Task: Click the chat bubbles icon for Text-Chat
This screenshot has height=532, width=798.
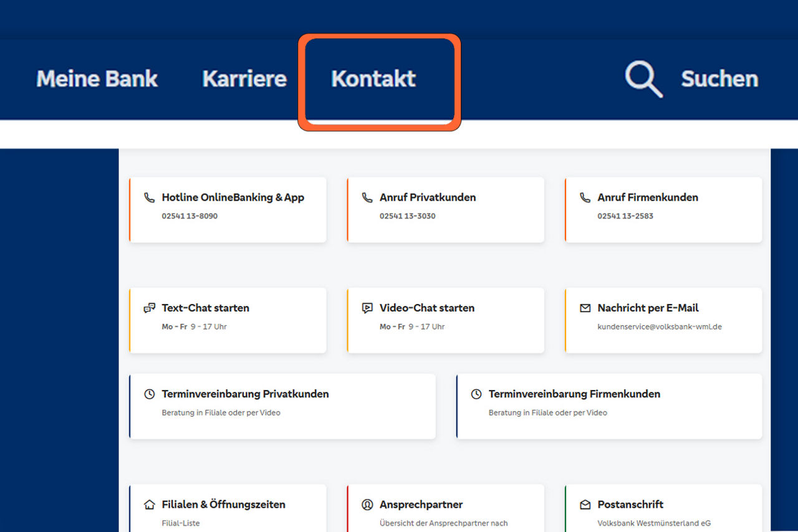Action: coord(149,308)
